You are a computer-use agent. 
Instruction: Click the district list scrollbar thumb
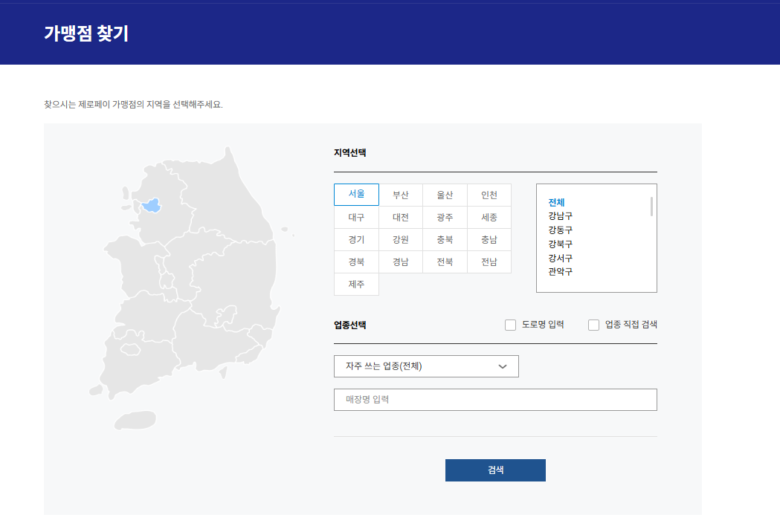[x=651, y=207]
